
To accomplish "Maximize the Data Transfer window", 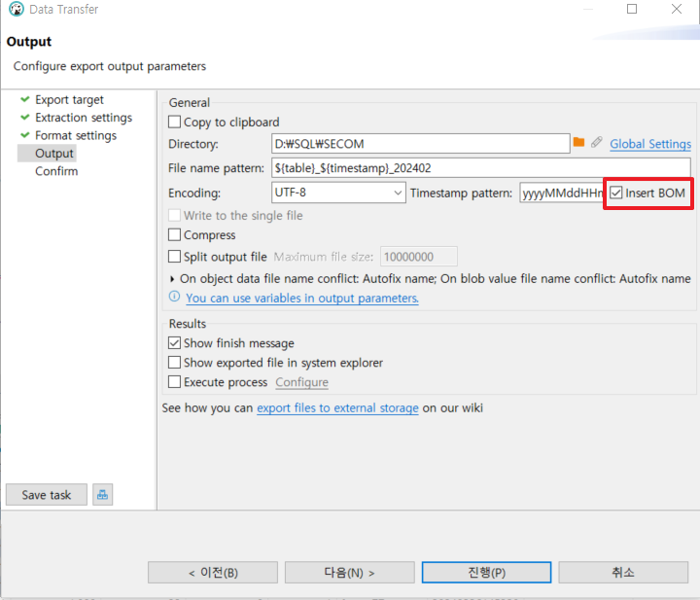I will point(632,9).
